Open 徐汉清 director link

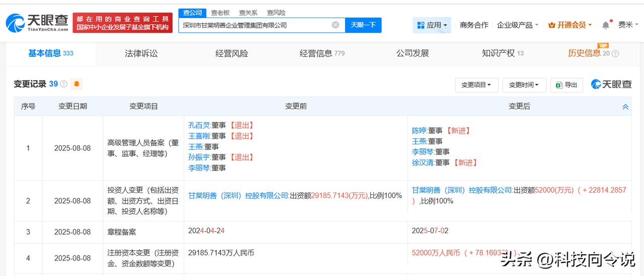coord(423,162)
